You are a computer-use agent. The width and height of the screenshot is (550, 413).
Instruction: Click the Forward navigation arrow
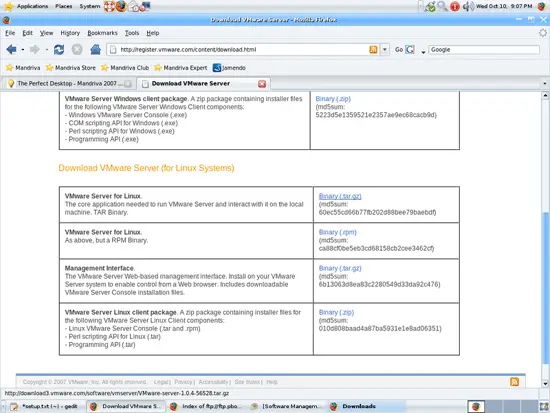pos(34,49)
